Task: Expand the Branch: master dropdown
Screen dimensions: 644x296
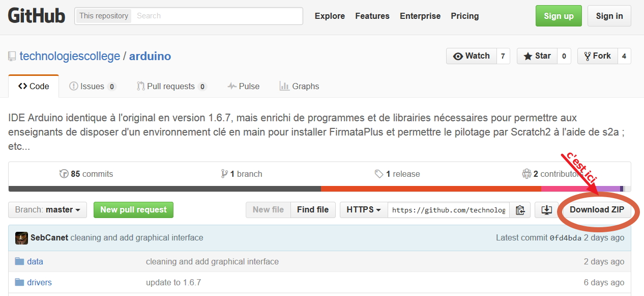Action: click(x=47, y=210)
